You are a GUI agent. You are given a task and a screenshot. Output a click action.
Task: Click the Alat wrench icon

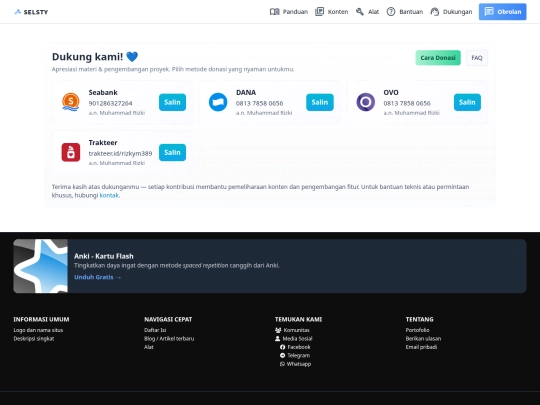point(360,12)
